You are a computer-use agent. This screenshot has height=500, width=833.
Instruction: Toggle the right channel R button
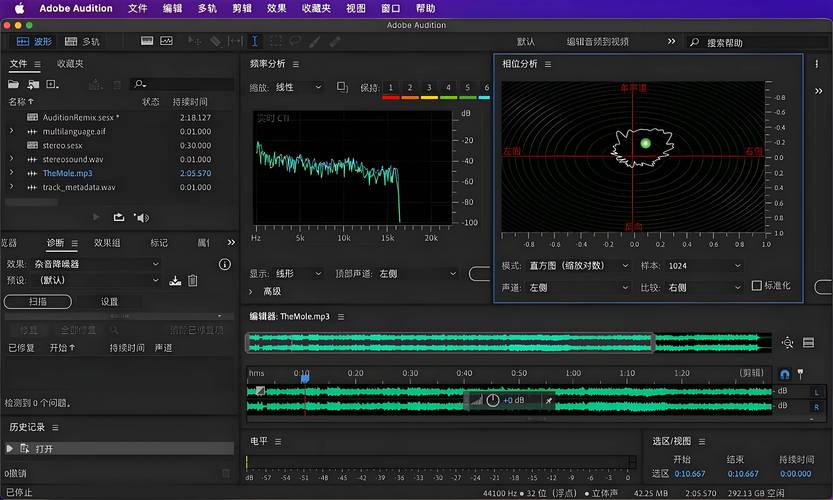point(816,407)
